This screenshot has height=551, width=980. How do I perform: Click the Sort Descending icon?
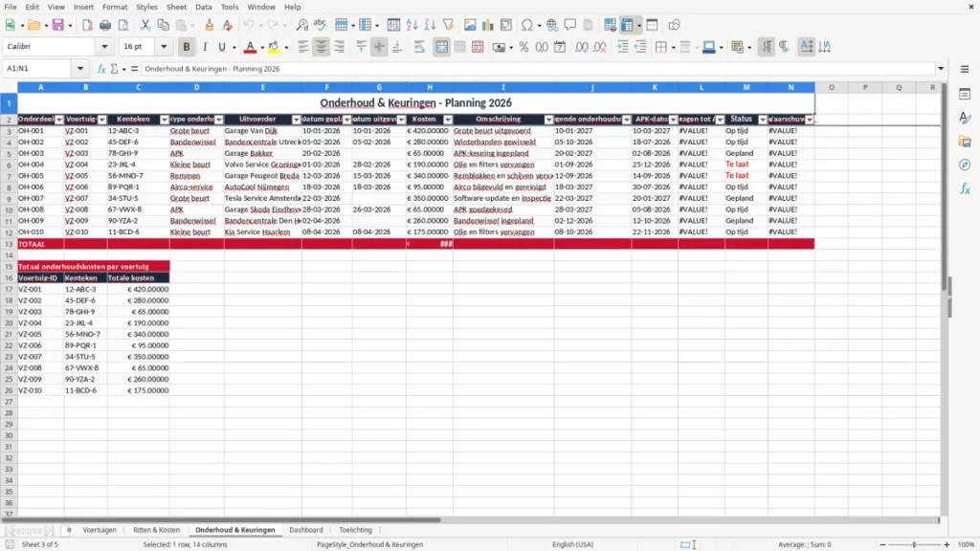coord(430,25)
